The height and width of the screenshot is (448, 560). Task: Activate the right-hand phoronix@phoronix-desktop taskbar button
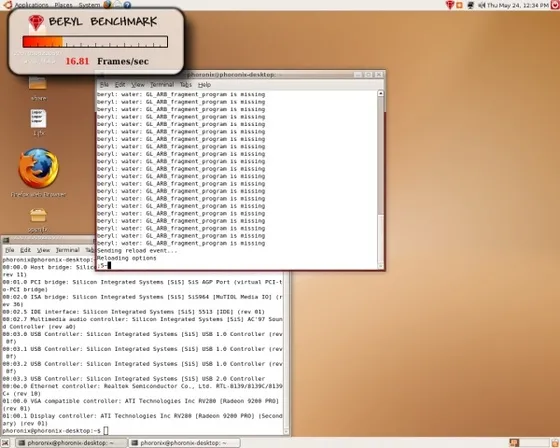185,443
